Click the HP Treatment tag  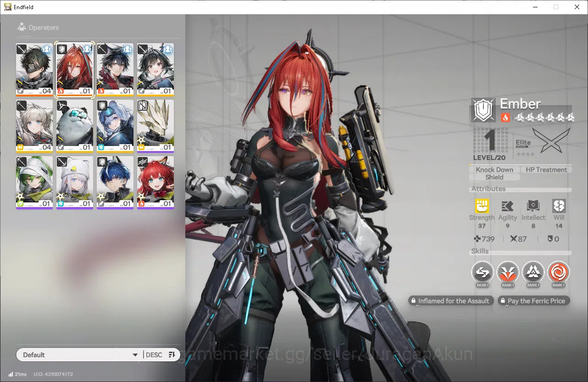546,169
